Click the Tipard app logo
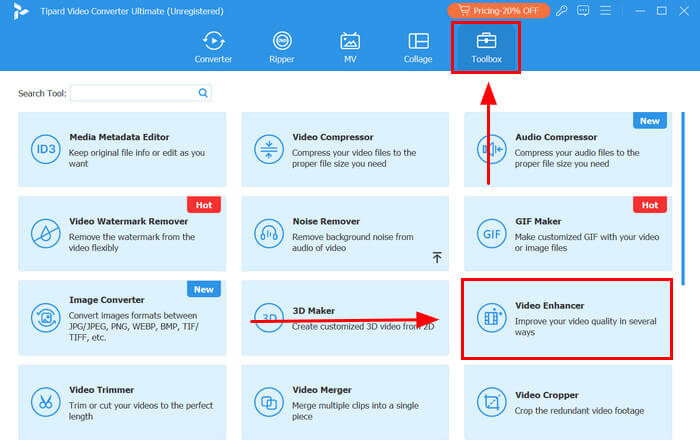The image size is (700, 447). tap(20, 11)
